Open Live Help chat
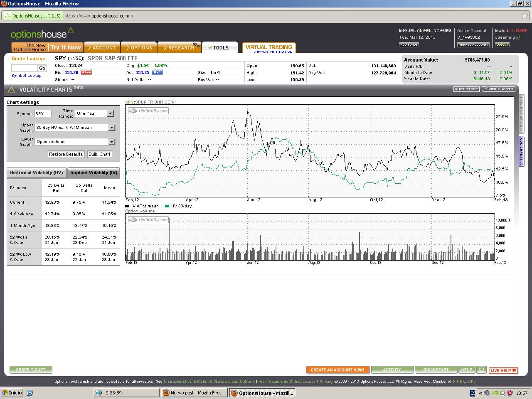 point(503,370)
